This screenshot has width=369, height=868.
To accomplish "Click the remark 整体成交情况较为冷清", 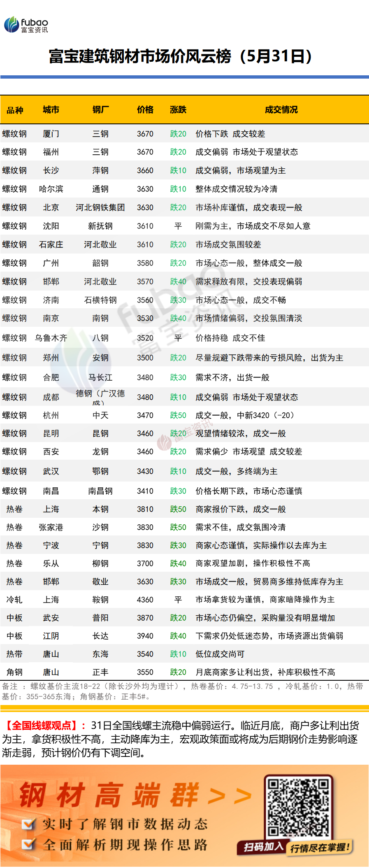I will [x=237, y=189].
